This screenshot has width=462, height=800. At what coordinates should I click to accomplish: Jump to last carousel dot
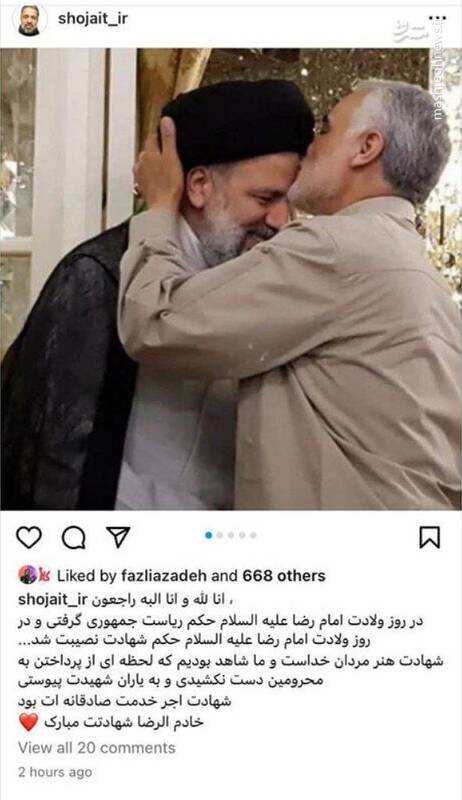(x=253, y=535)
